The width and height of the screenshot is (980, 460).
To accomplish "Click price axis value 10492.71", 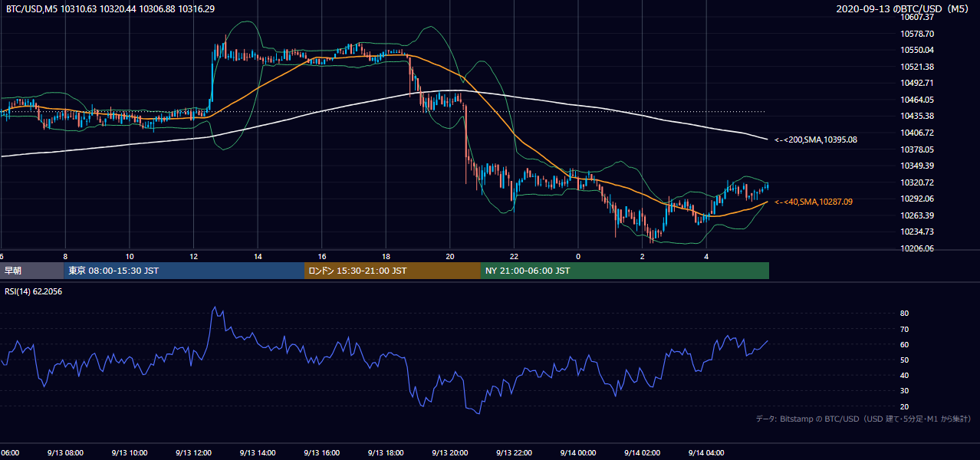I will [917, 83].
